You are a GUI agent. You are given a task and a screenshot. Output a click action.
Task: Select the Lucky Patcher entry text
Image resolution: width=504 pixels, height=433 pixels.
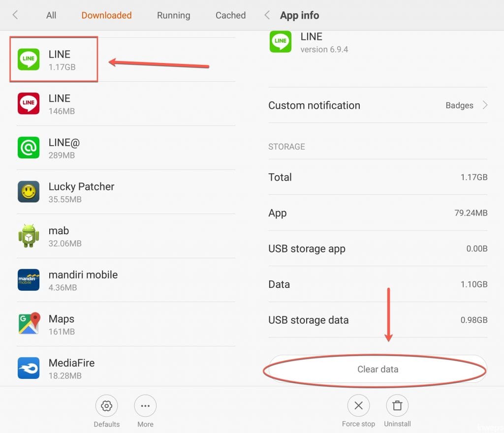click(81, 186)
